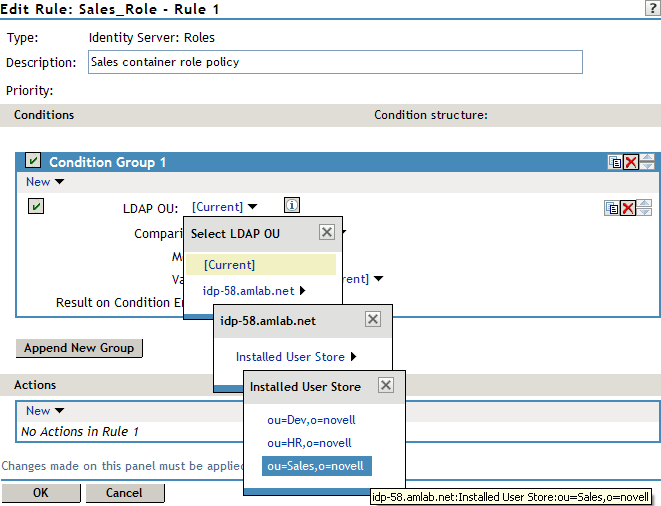This screenshot has width=661, height=506.
Task: Choose ou=Sales,o=novell from the user store list
Action: [x=316, y=466]
